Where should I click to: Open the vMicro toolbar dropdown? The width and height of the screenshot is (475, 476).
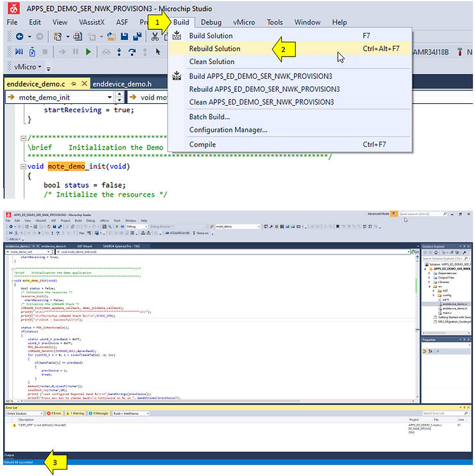point(27,67)
